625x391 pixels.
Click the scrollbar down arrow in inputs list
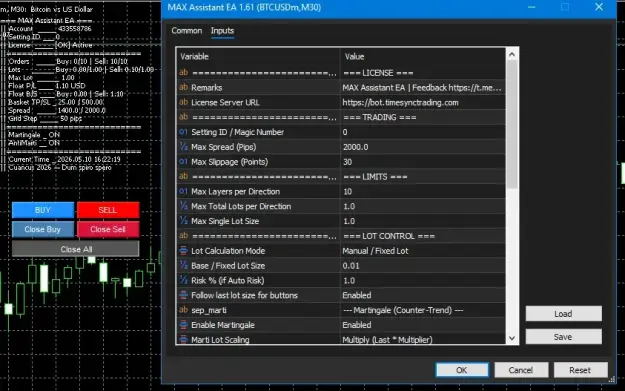(512, 338)
